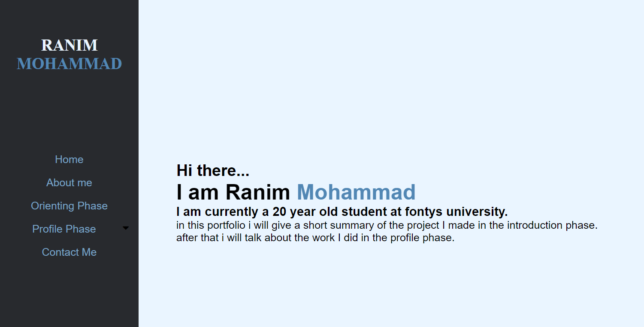Image resolution: width=644 pixels, height=327 pixels.
Task: Expand the Profile Phase dropdown arrow
Action: click(126, 228)
